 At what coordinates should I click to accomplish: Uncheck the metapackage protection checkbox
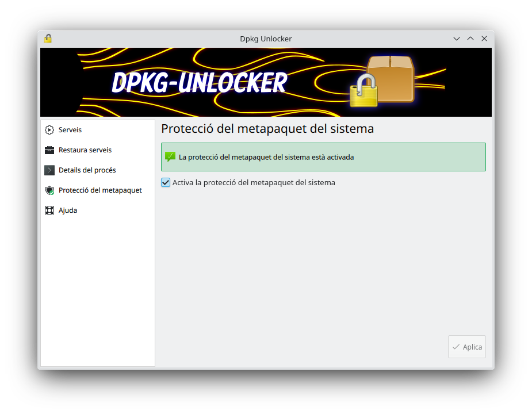166,182
